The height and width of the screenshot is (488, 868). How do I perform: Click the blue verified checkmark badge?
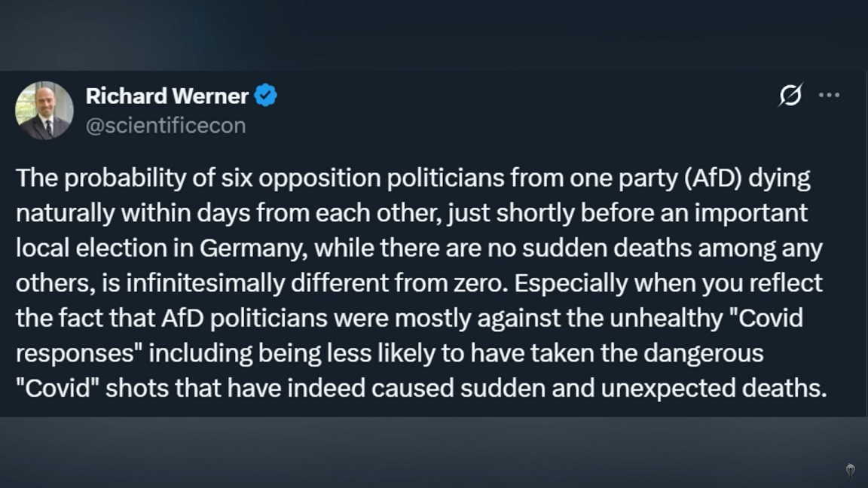click(x=266, y=96)
